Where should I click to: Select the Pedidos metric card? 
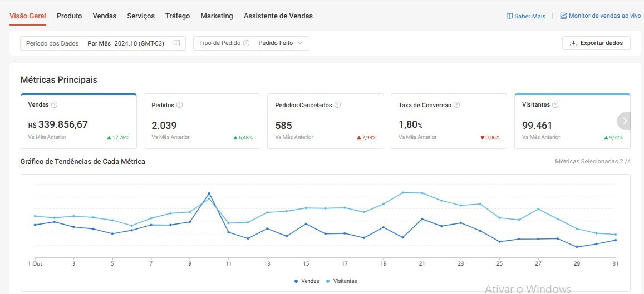coord(201,121)
